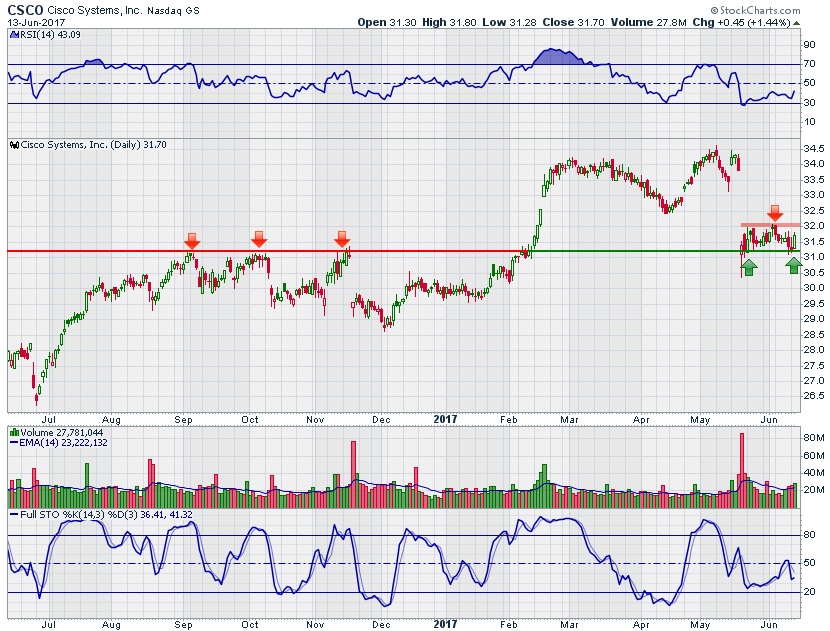This screenshot has width=830, height=631.
Task: Click the 90 level on the RSI axis
Action: (x=809, y=45)
